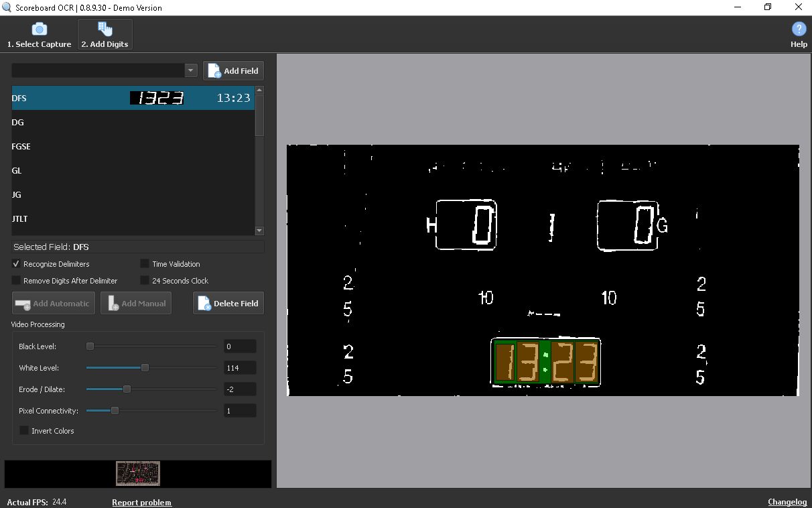Open the Select Capture camera tool
The width and height of the screenshot is (812, 508).
(39, 29)
